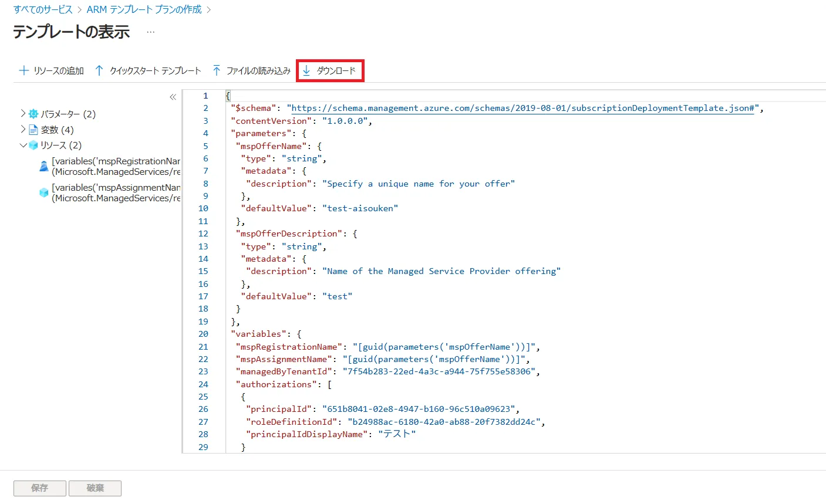Click the tenant ID value 7f54b283-22ed-4a3c-a944-75f755e58306
Viewport: 826px width, 504px height.
(x=439, y=371)
